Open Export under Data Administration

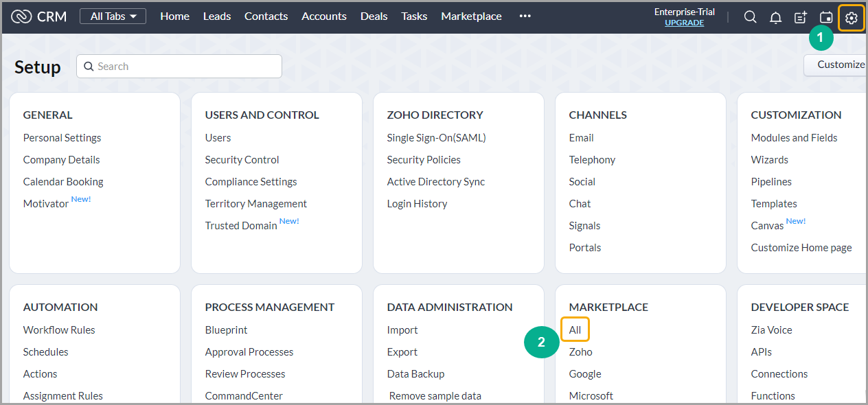(x=402, y=352)
